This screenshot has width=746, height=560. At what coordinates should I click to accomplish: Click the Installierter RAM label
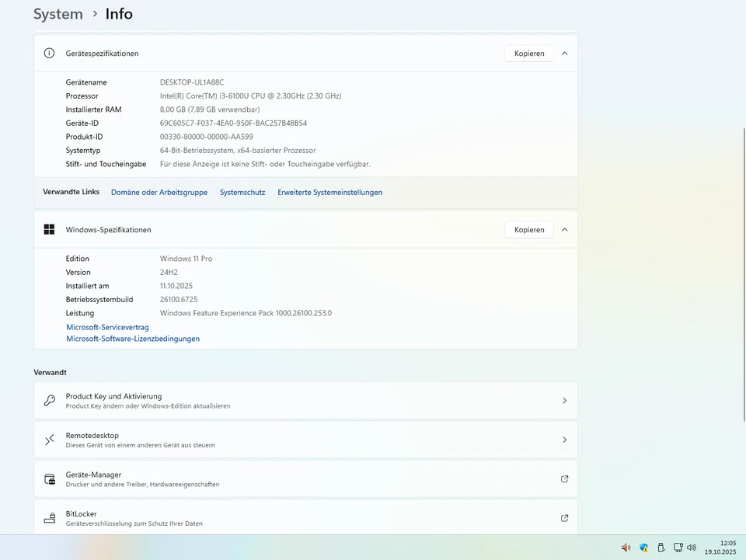pyautogui.click(x=93, y=110)
